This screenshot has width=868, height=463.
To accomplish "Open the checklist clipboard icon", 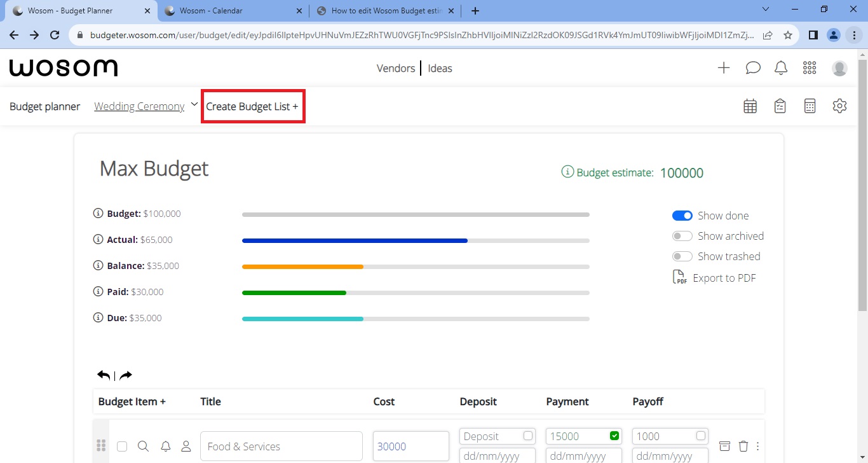I will (x=780, y=106).
